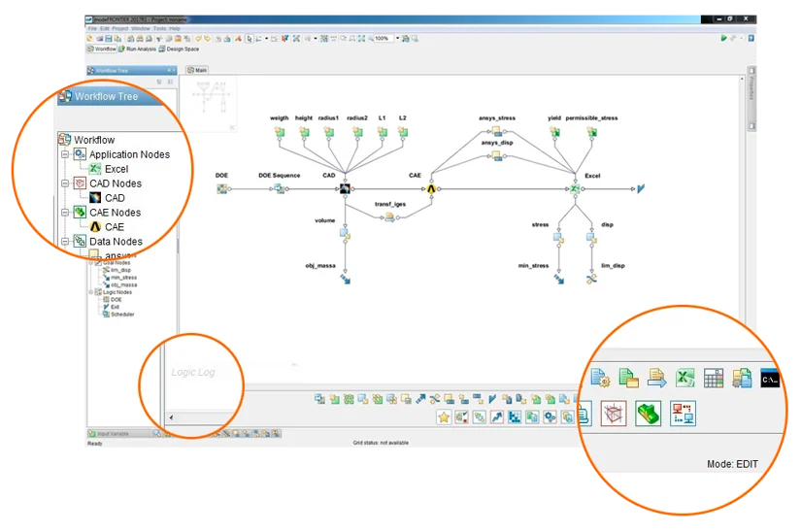Open the Help menu
Image resolution: width=801 pixels, height=532 pixels.
tap(175, 28)
